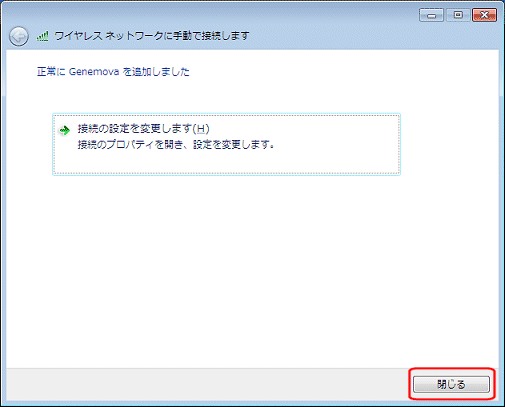
Task: Maximize the wireless network wizard window
Action: (x=458, y=15)
